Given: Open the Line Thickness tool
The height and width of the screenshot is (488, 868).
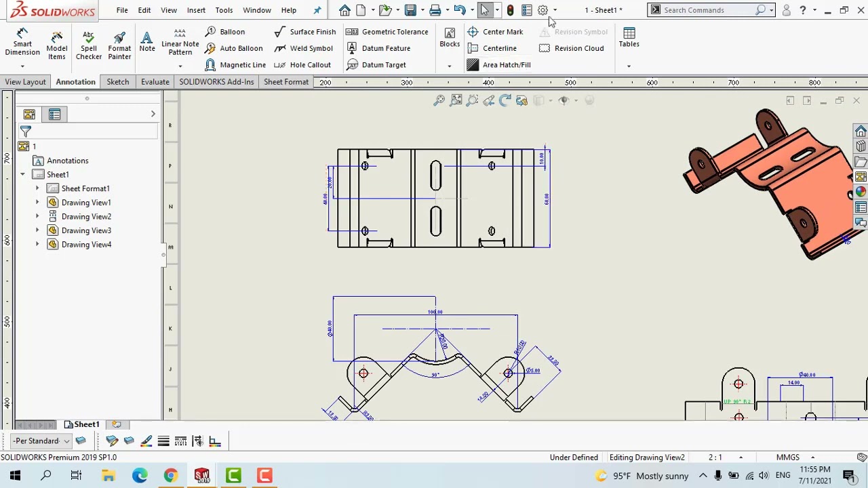Looking at the screenshot, I should click(163, 441).
